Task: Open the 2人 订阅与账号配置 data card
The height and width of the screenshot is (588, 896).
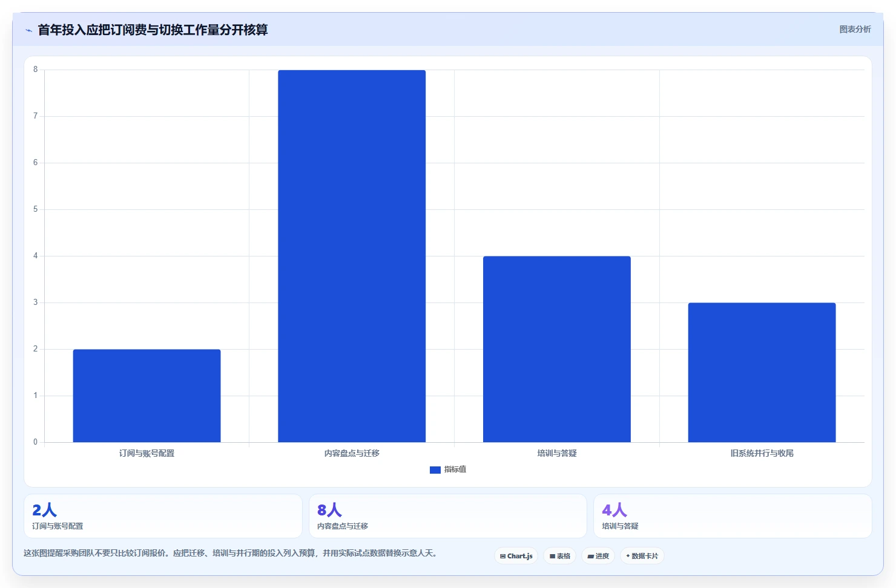Action: tap(163, 516)
